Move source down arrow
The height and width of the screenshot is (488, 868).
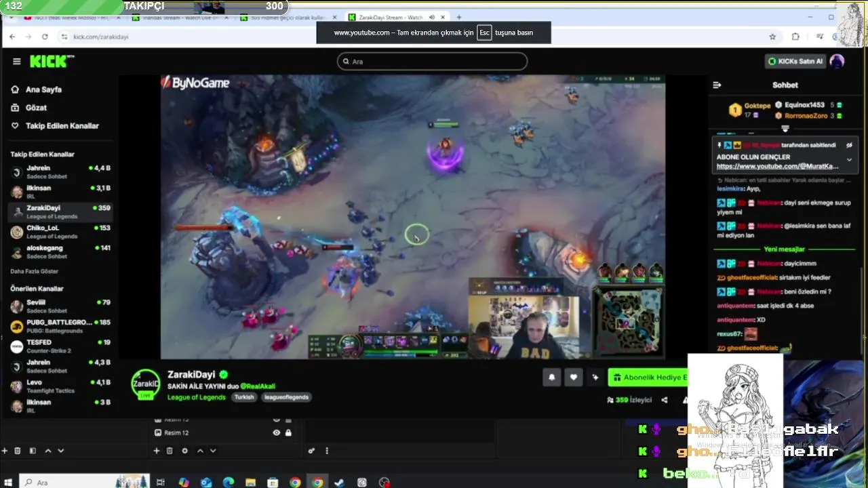coord(213,451)
